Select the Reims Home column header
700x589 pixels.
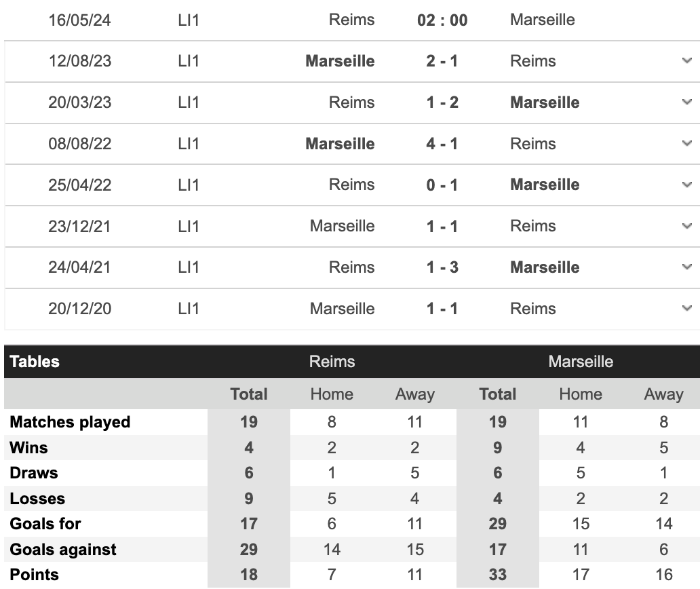[332, 394]
